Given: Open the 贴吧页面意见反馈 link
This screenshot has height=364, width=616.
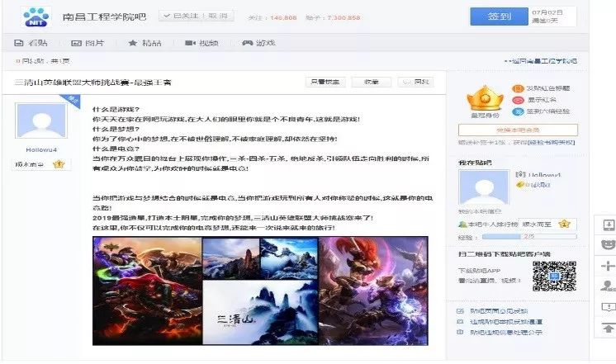Looking at the screenshot, I should pos(499,311).
